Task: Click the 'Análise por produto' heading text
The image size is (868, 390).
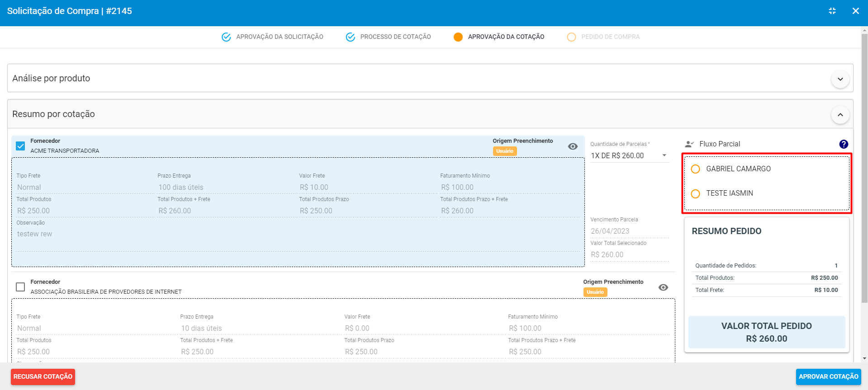Action: pos(51,78)
